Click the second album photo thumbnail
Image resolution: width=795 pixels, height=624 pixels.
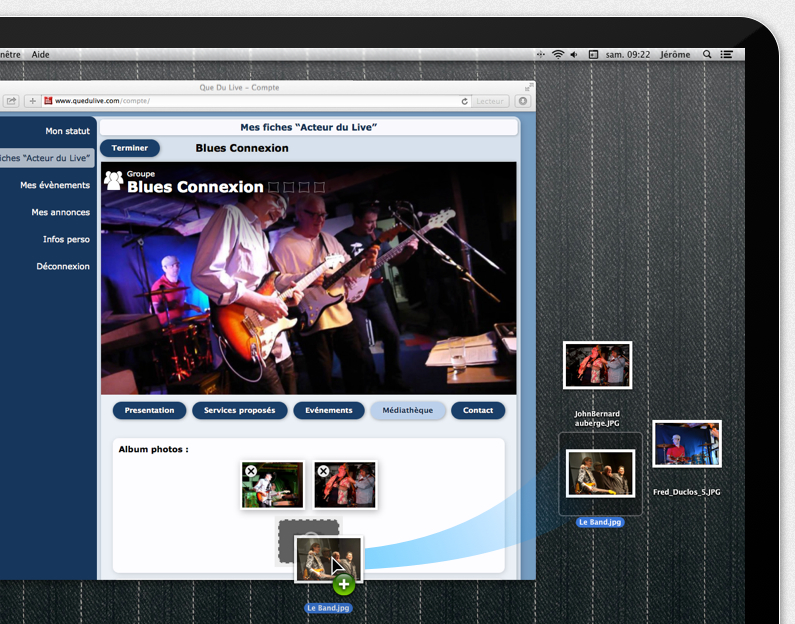(345, 485)
